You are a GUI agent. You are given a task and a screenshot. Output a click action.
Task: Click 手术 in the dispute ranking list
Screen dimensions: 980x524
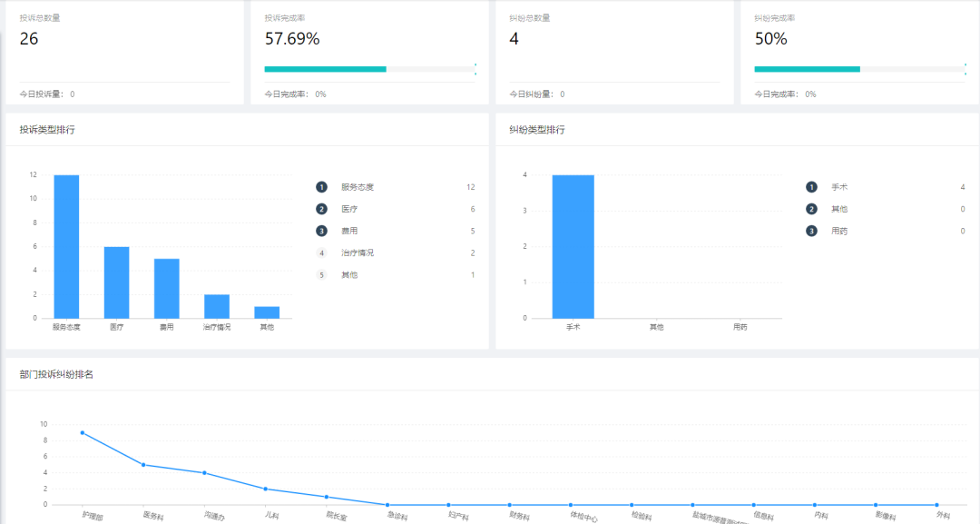(x=839, y=187)
